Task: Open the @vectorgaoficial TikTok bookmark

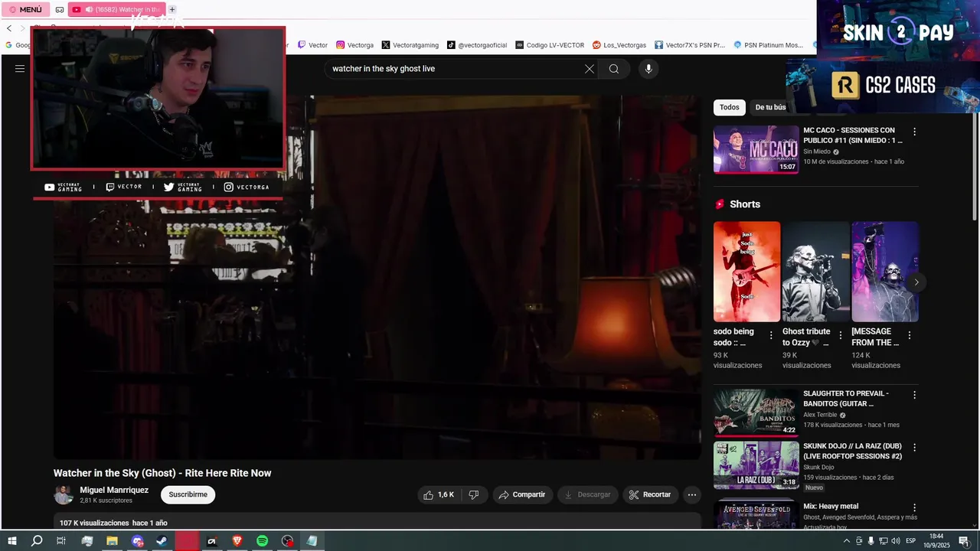Action: pos(478,45)
